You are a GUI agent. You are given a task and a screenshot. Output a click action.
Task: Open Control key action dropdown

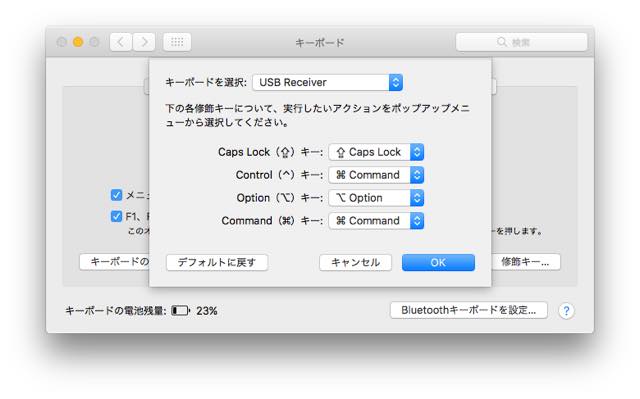(x=376, y=175)
